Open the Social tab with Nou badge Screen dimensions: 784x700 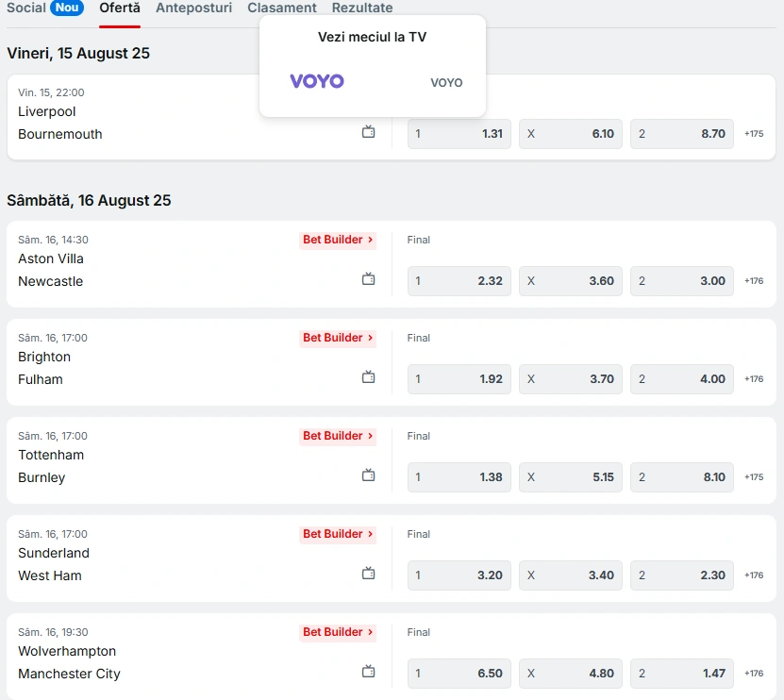[x=45, y=8]
